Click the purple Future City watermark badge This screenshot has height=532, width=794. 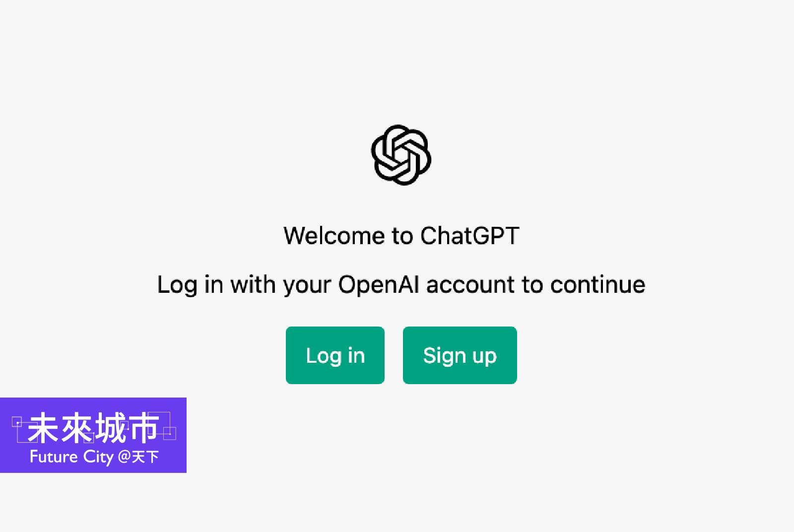point(93,435)
